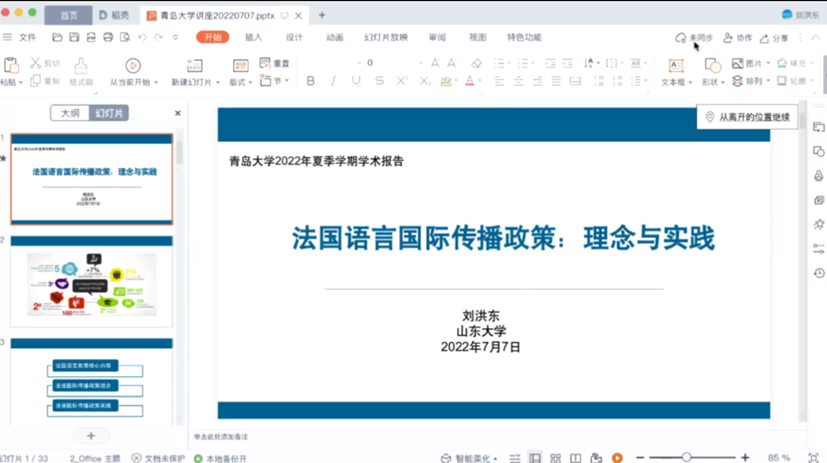Click the Bold formatting icon

[x=310, y=81]
